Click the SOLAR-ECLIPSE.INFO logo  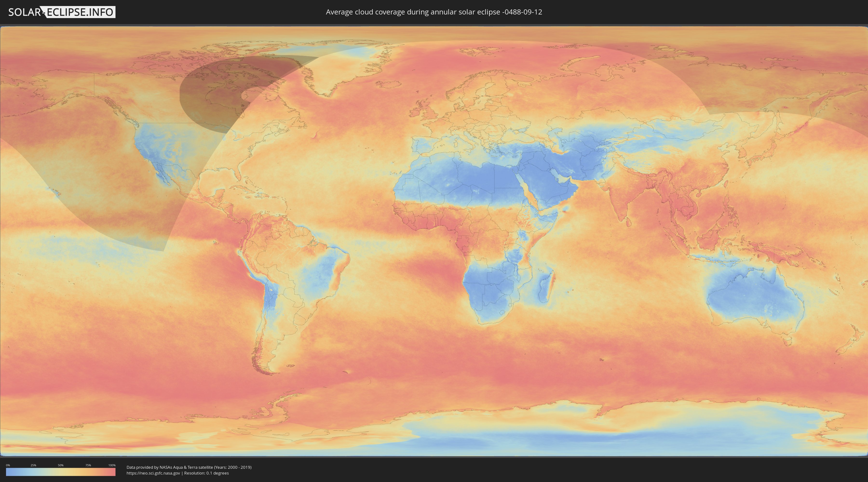tap(62, 12)
